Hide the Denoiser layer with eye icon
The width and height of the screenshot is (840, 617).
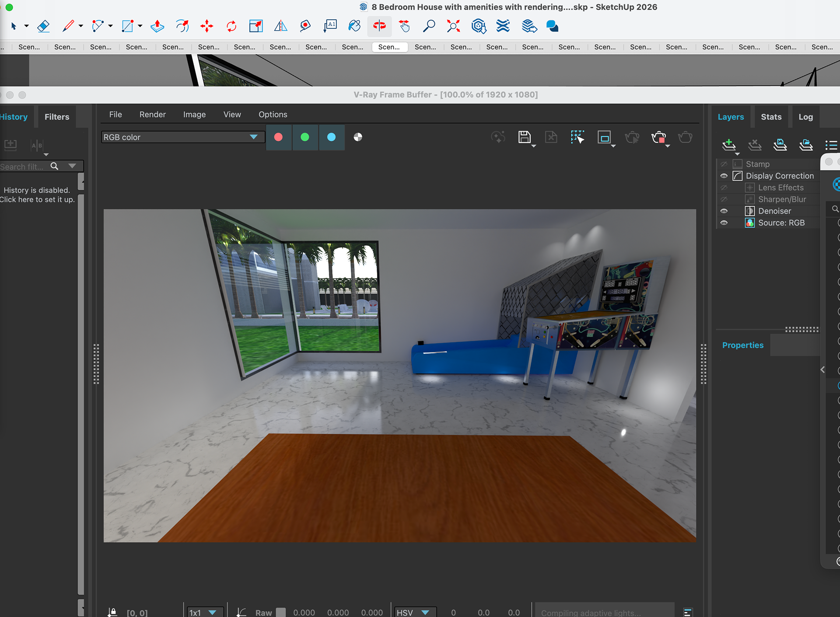[724, 211]
